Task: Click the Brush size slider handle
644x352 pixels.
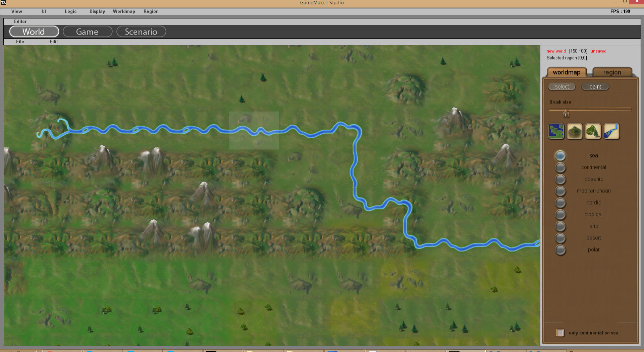Action: (566, 114)
